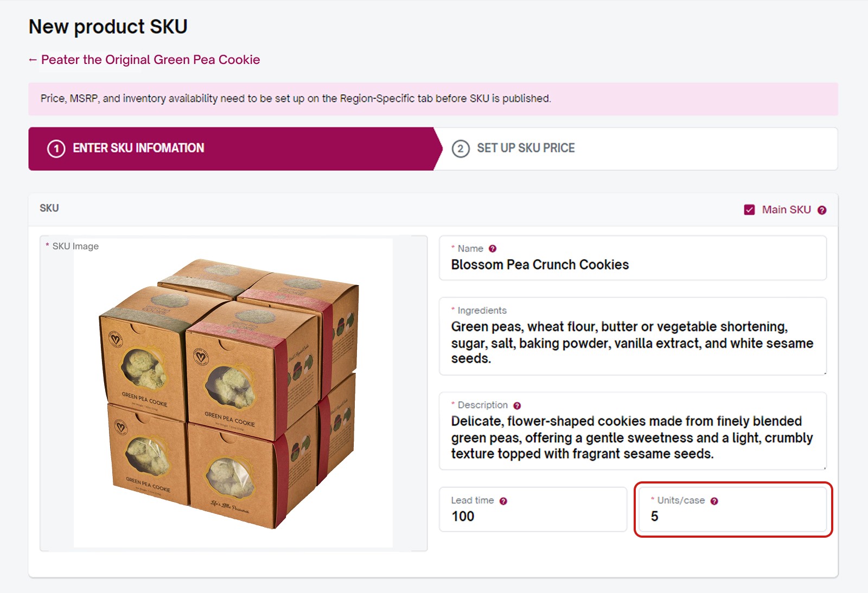Open the Description help tooltip
The width and height of the screenshot is (868, 593).
click(x=516, y=405)
